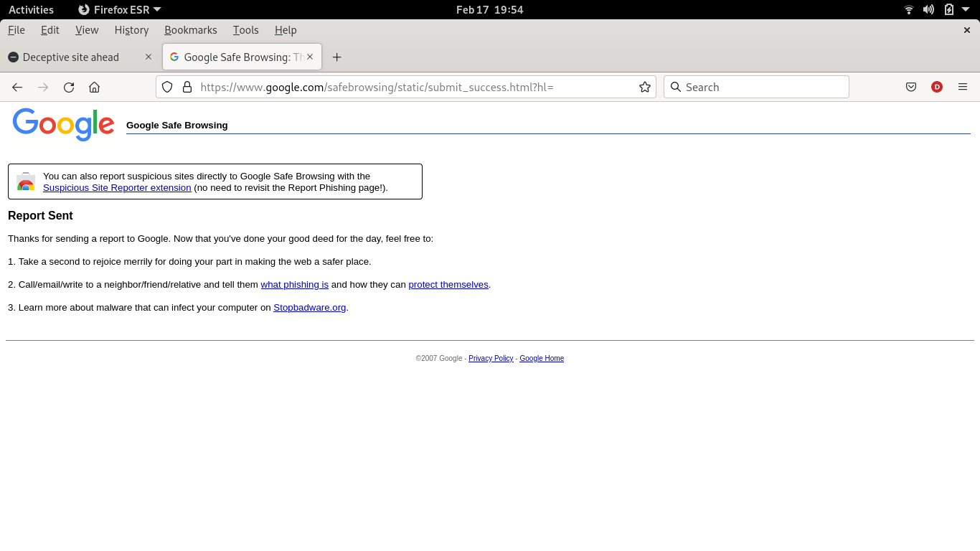Click the Chrome web store extension icon
The width and height of the screenshot is (980, 551).
coord(26,182)
